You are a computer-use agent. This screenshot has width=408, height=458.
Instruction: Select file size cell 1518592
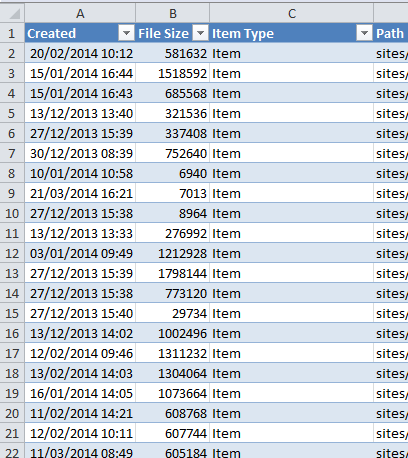172,73
